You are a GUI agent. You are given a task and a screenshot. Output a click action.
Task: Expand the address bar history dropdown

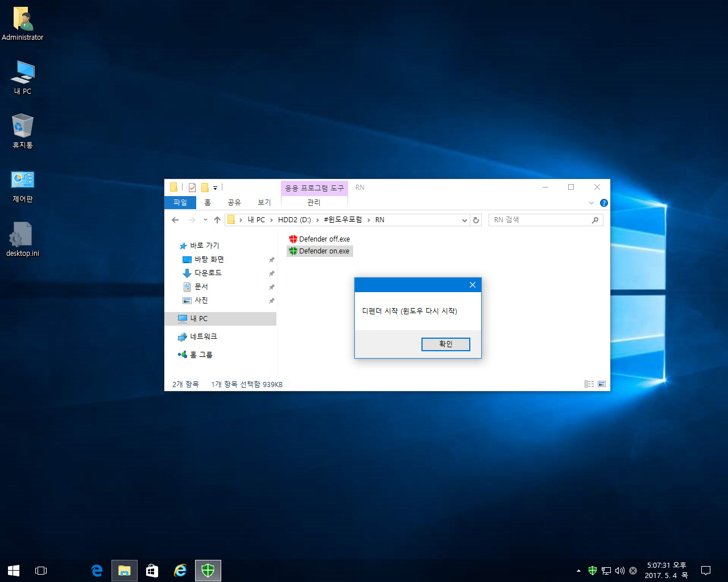tap(464, 220)
